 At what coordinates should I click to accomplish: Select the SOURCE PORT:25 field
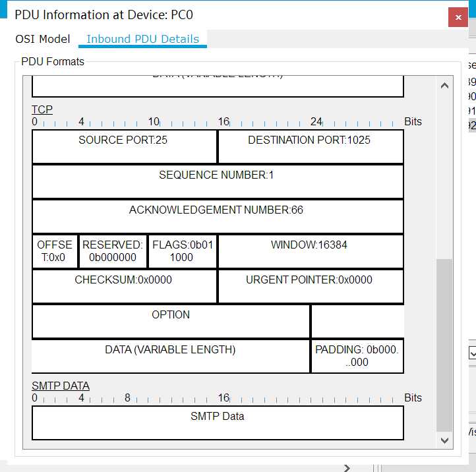coord(125,146)
